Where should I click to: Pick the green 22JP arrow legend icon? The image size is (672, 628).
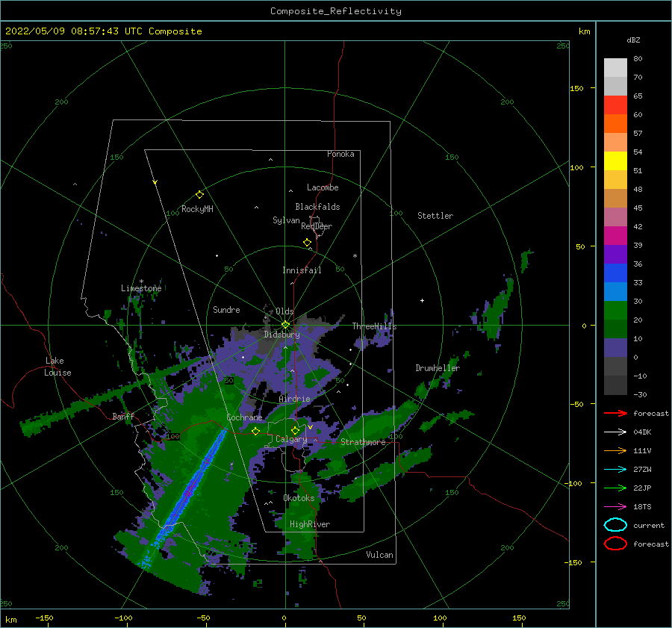(x=615, y=488)
